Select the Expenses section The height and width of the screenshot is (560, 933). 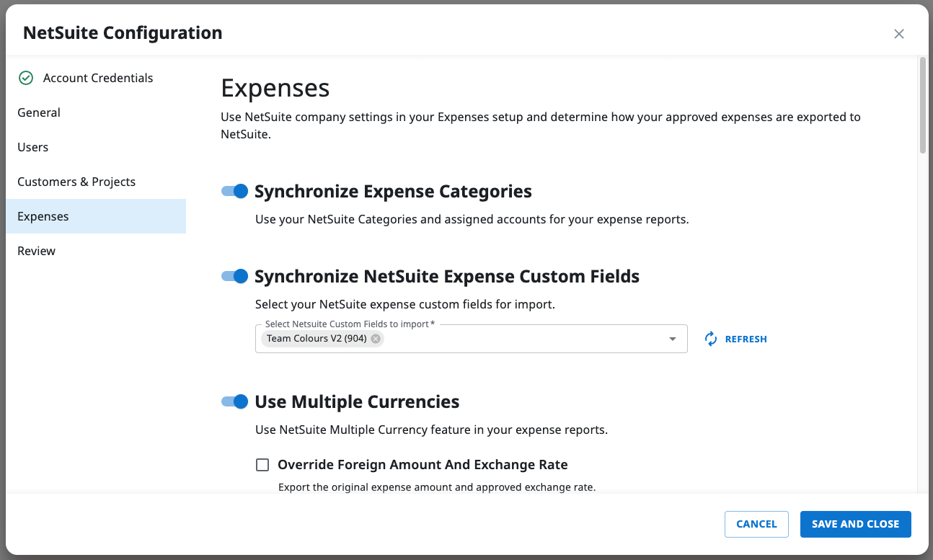pyautogui.click(x=96, y=216)
